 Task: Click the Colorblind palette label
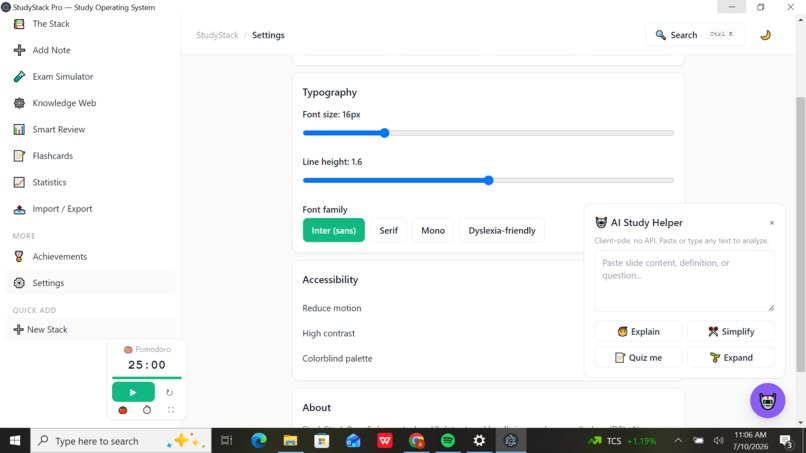point(337,358)
